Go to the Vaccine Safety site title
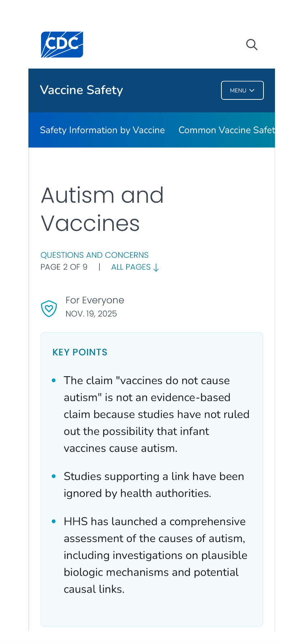 (x=82, y=90)
